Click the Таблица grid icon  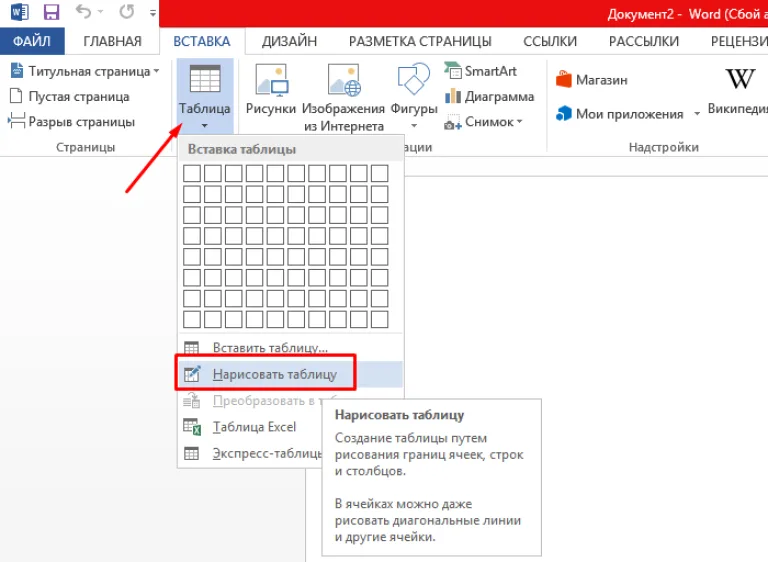point(205,78)
